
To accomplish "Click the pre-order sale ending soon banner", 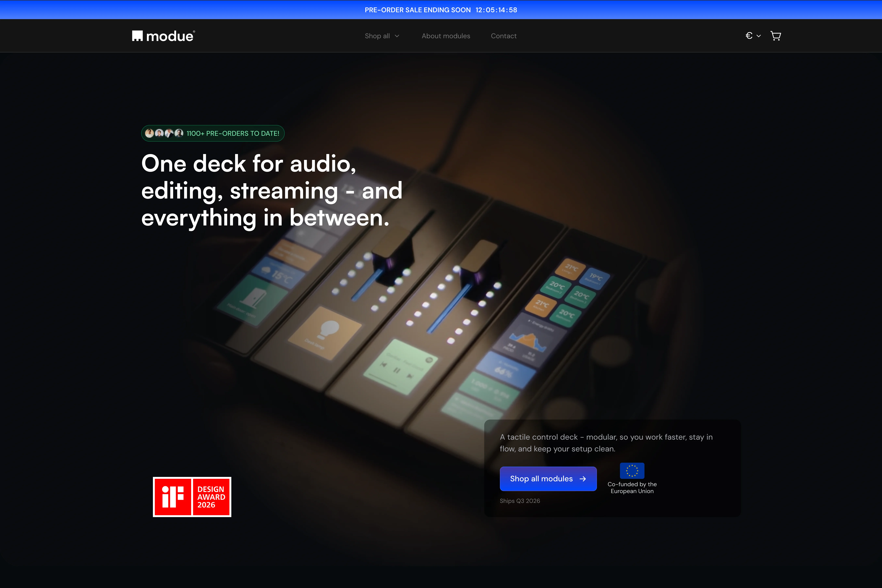I will 441,10.
